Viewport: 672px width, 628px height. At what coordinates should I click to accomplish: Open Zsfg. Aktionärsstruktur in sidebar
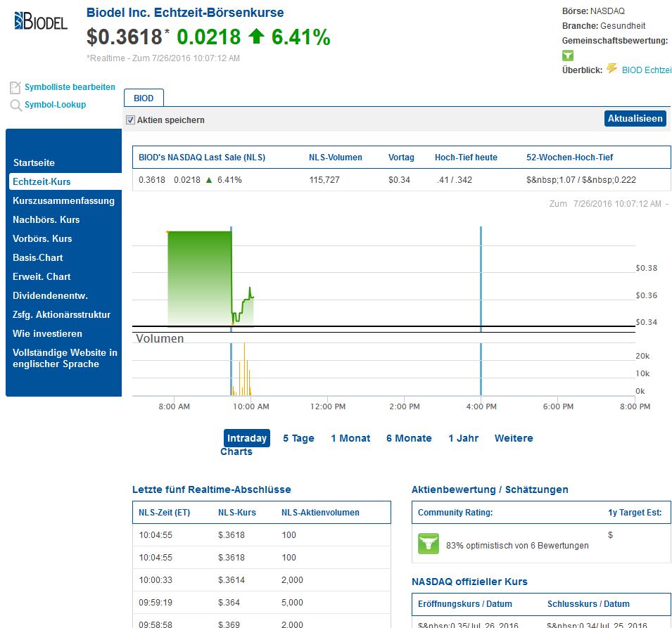(x=62, y=314)
